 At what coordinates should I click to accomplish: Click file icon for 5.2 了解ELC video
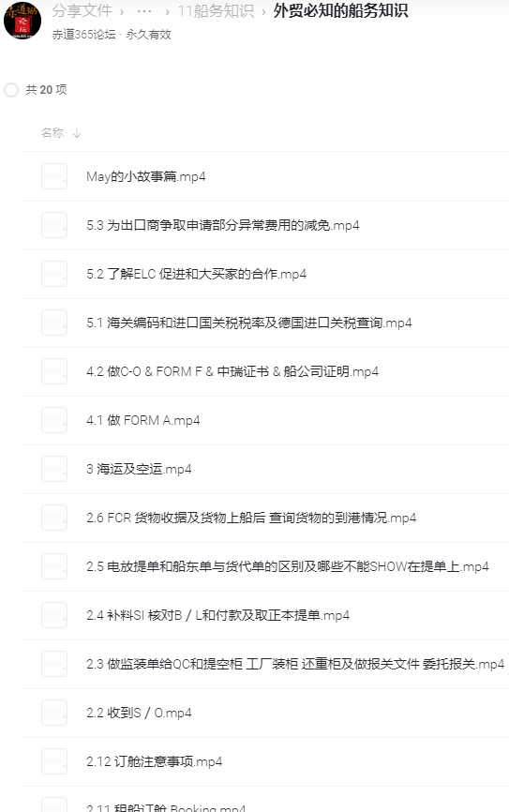point(54,274)
